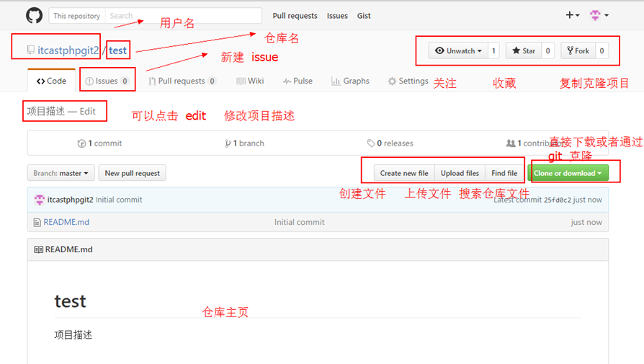Click Initial commit beside author name

tap(119, 200)
